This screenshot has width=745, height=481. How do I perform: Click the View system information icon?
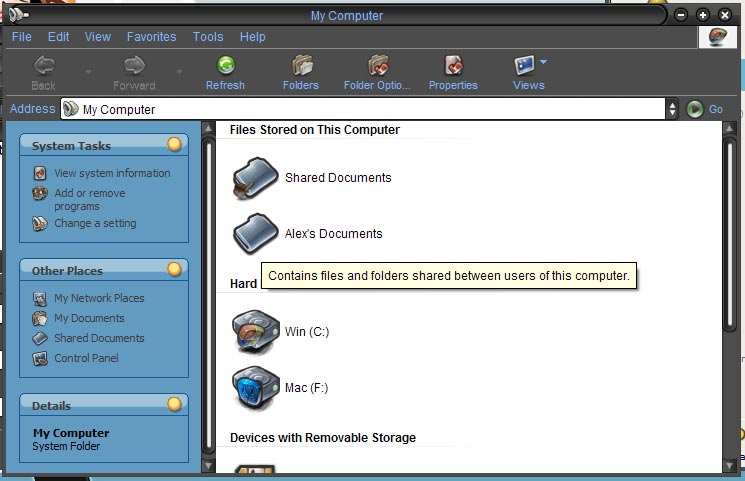(x=40, y=173)
